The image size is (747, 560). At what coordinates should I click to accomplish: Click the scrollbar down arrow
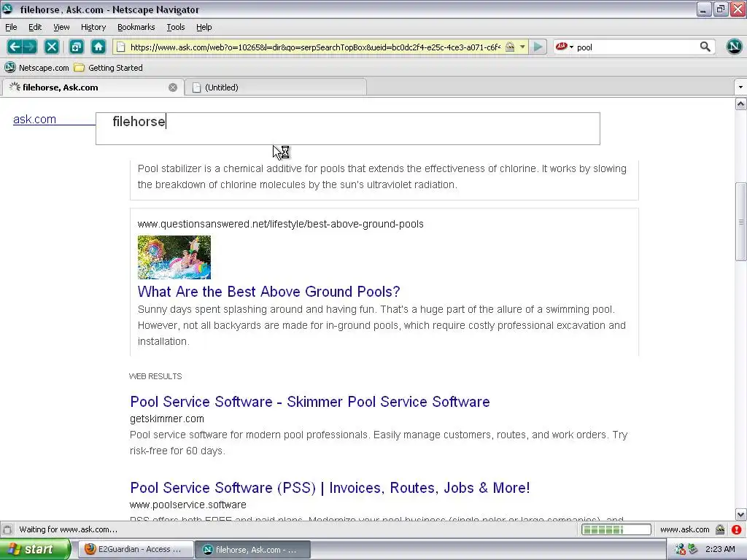coord(741,514)
